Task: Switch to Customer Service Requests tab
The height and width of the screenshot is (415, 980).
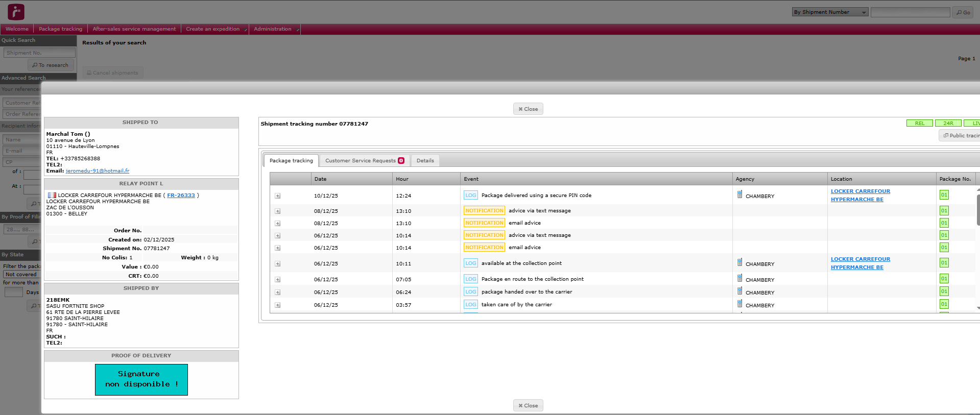Action: pos(364,161)
